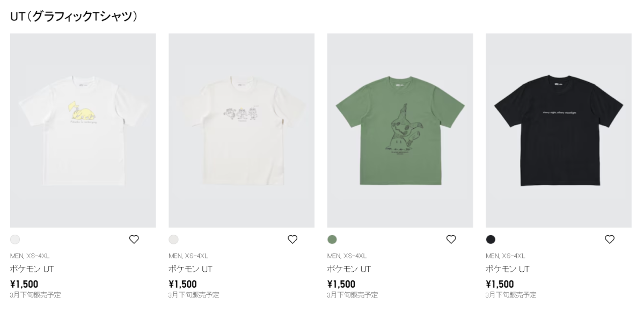
Task: Open ポケモン UT link under Pikachu shirt
Action: 32,269
